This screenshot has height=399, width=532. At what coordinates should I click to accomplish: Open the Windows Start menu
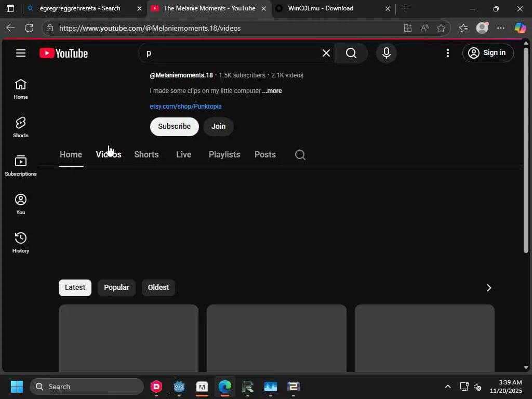click(17, 387)
